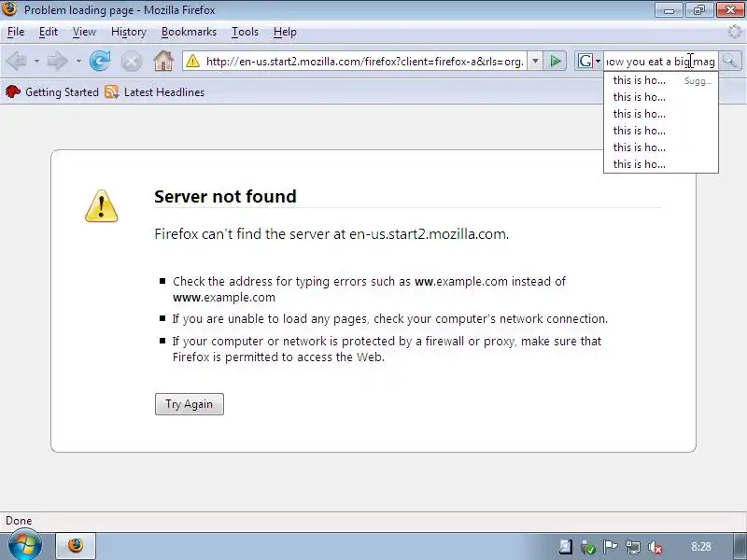Click the Safely Remove Hardware tray icon

coord(588,548)
